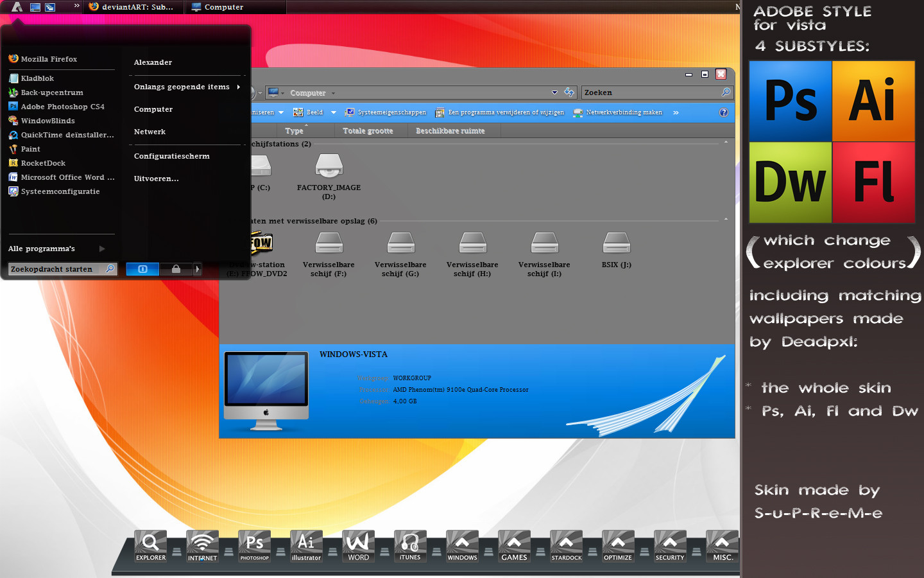Click Netwerkverbinding maken in toolbar
The width and height of the screenshot is (924, 578).
(618, 112)
